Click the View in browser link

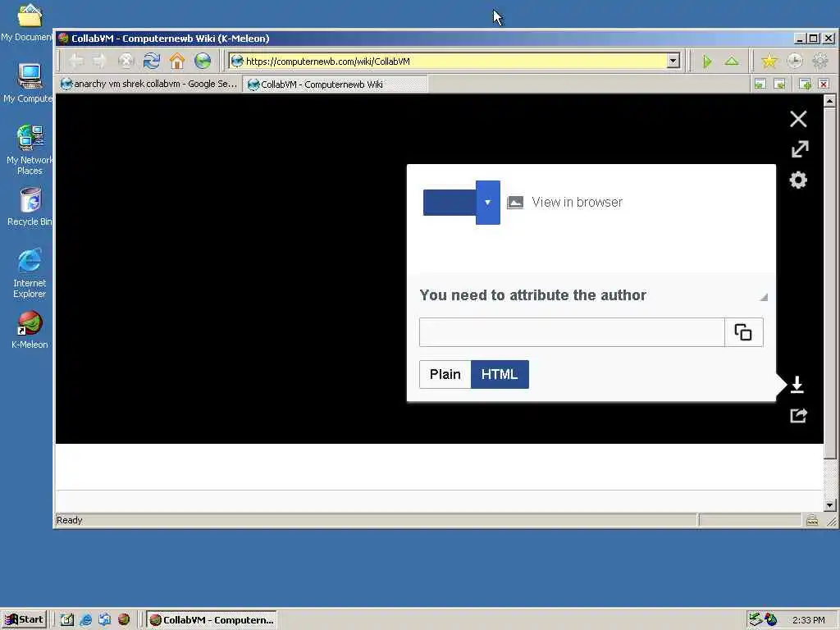point(577,202)
